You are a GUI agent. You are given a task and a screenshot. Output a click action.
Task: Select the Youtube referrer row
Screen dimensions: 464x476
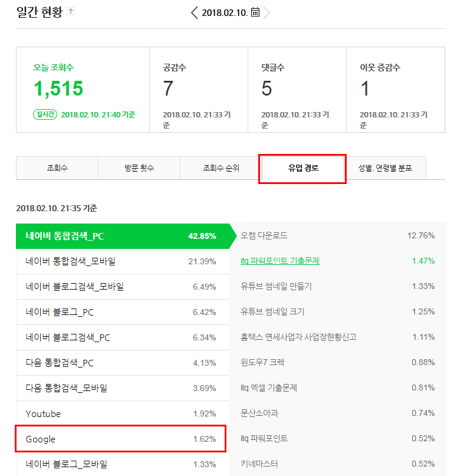pos(121,413)
